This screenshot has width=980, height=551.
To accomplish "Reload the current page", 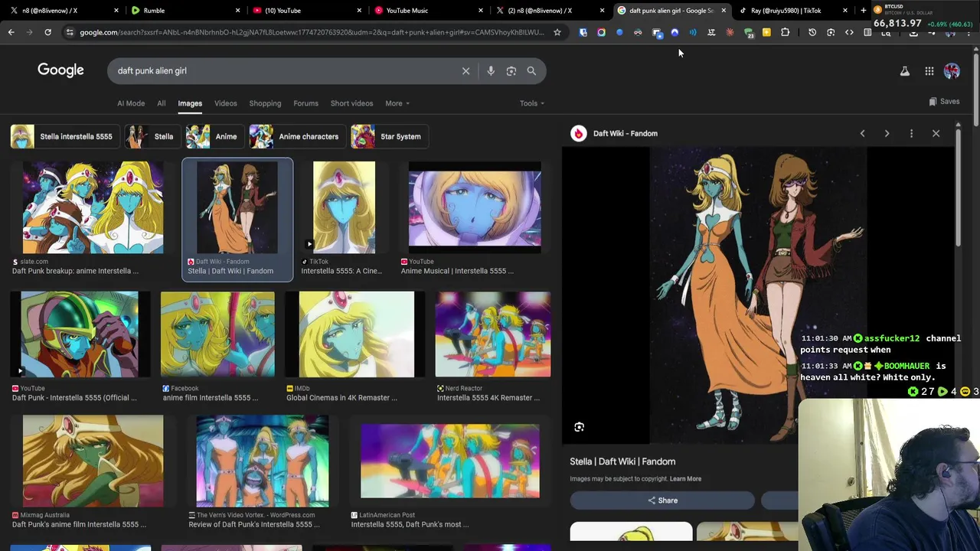I will [47, 32].
